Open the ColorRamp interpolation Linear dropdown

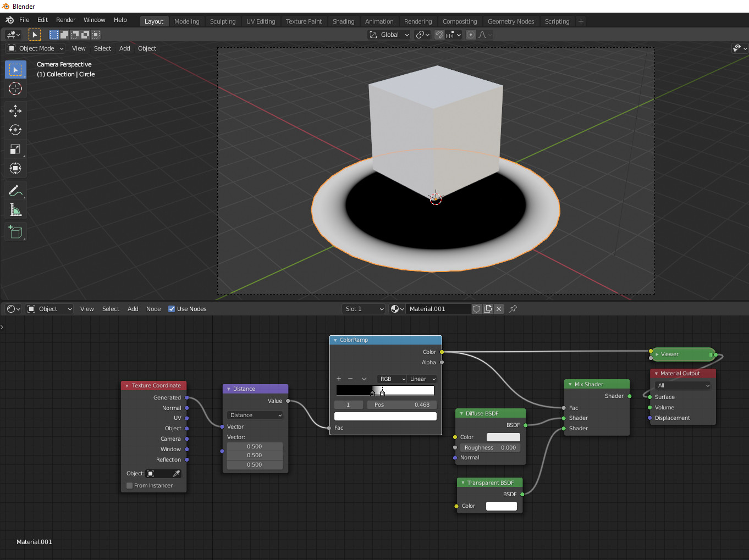[x=421, y=379]
